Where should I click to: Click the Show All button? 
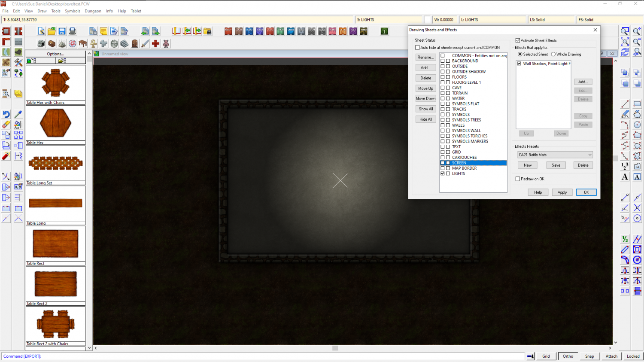pyautogui.click(x=425, y=109)
